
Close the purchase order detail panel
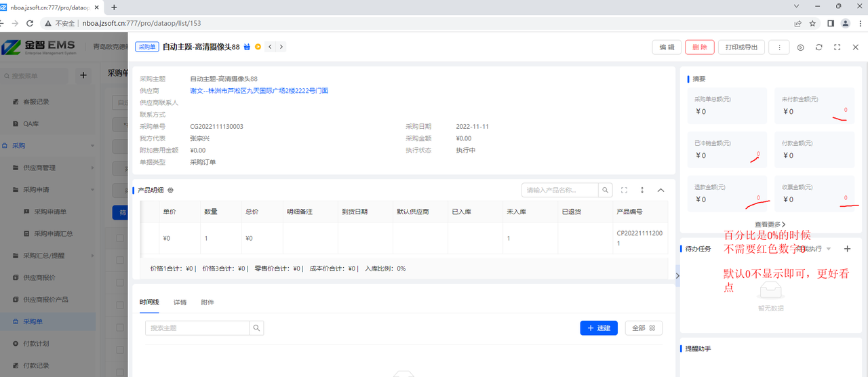pos(856,47)
